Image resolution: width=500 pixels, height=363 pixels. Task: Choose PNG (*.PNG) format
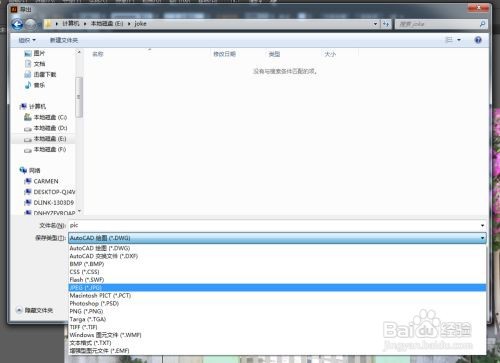click(277, 311)
